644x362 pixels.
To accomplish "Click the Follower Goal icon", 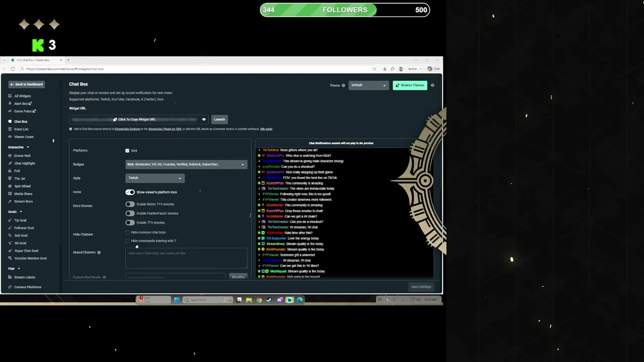I will click(10, 228).
